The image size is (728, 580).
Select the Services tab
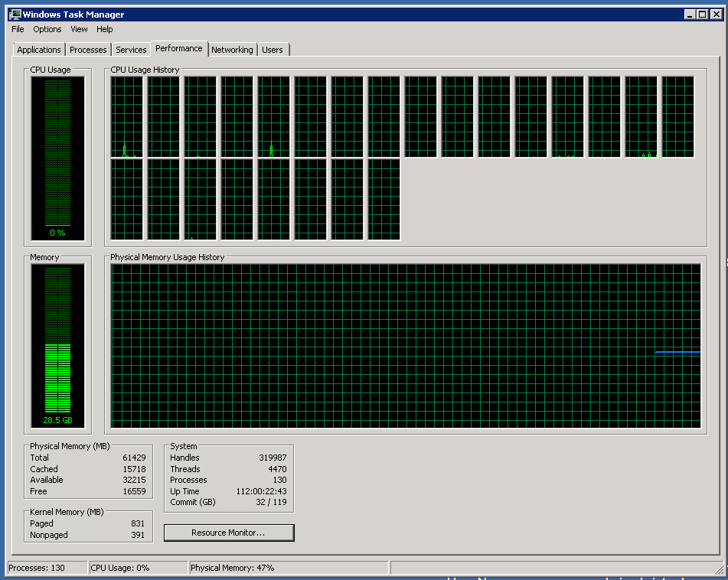tap(131, 50)
